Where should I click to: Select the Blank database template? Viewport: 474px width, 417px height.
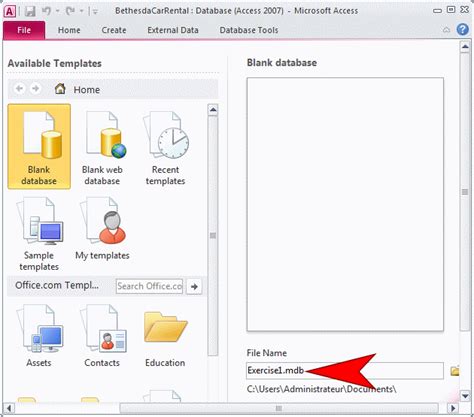pos(39,146)
